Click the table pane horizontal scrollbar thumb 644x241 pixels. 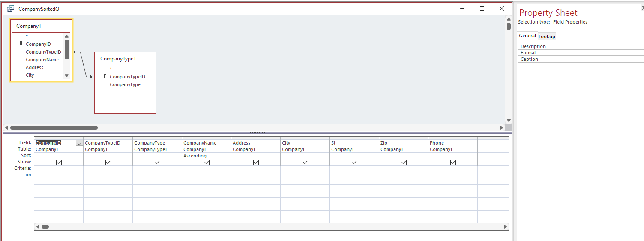[x=54, y=127]
